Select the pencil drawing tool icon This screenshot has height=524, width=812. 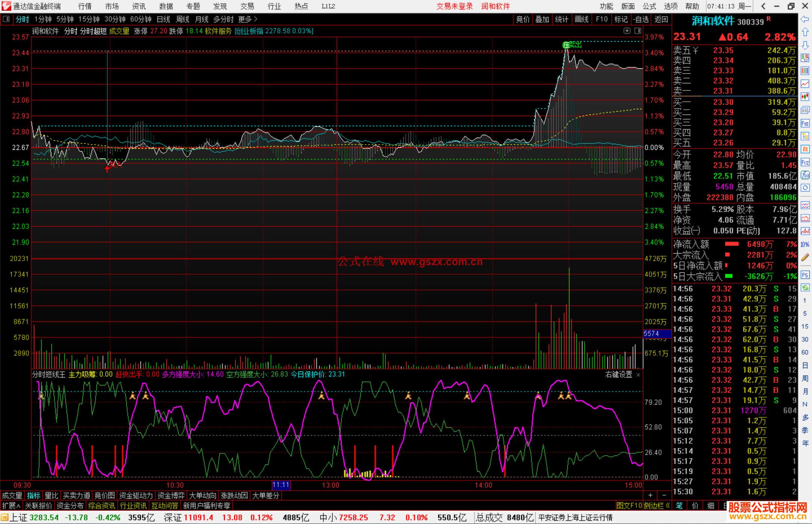(x=805, y=257)
